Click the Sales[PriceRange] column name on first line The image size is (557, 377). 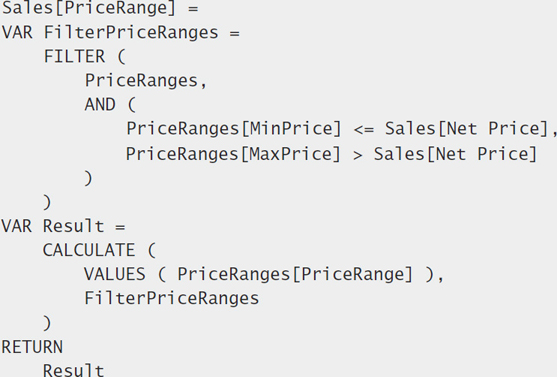click(x=89, y=8)
